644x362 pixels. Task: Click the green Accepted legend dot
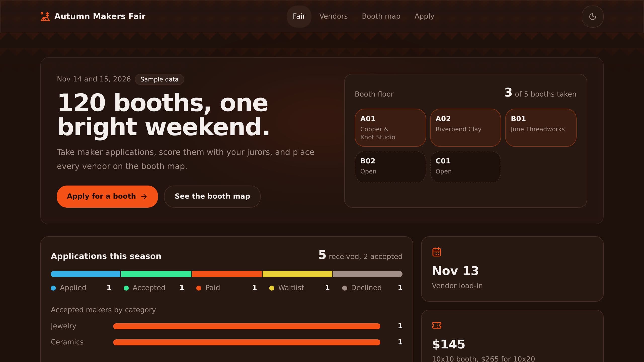[x=126, y=288]
